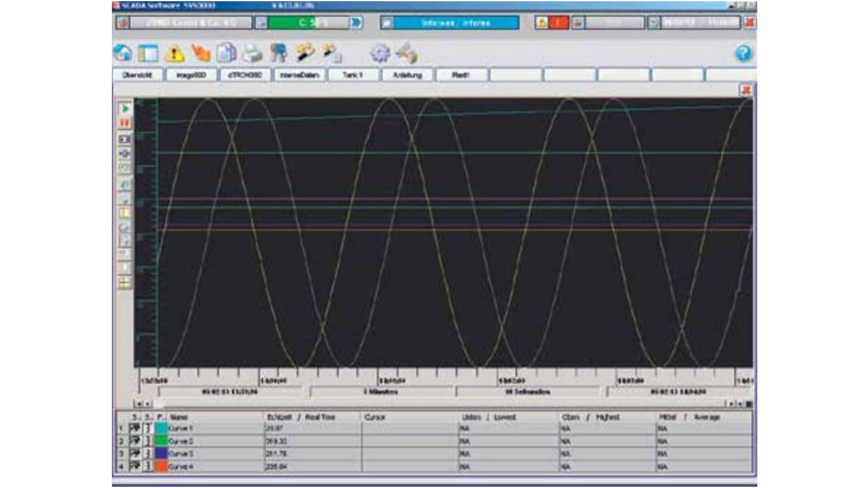Viewport: 868px width, 488px height.
Task: Click the seconds interval field
Action: coord(528,391)
